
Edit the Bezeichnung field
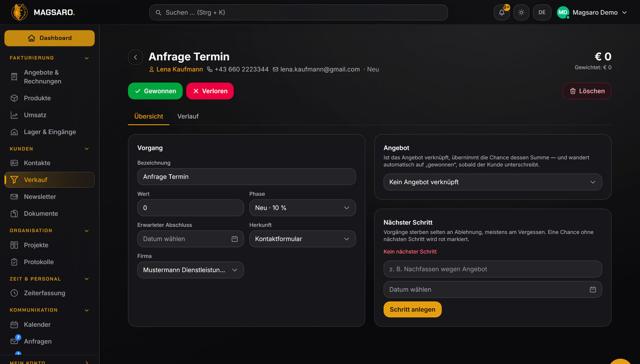[x=246, y=177]
